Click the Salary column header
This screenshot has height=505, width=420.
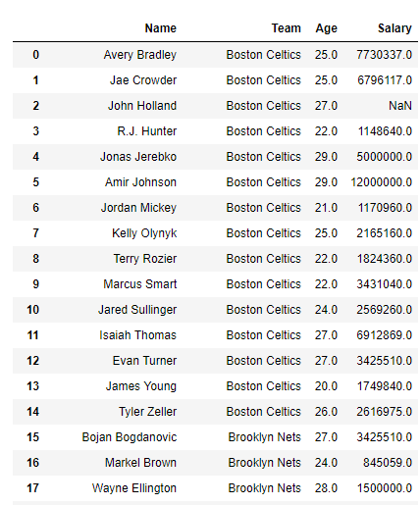[x=394, y=28]
